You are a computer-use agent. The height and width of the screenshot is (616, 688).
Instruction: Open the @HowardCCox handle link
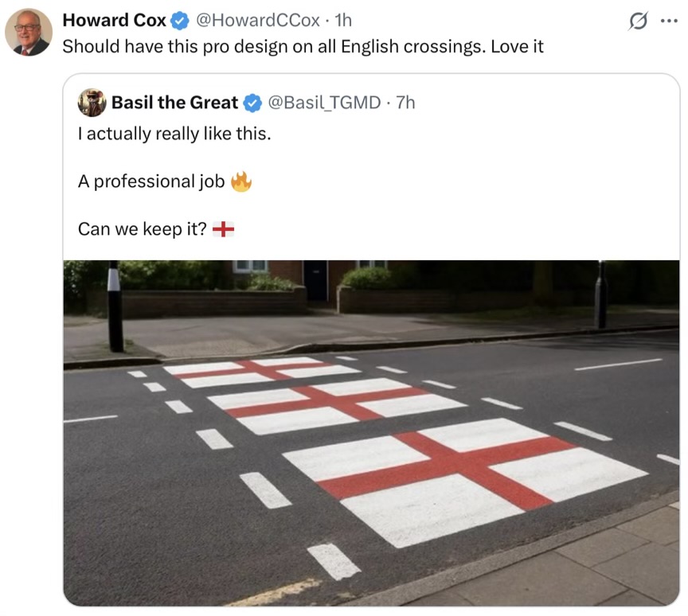click(x=257, y=20)
